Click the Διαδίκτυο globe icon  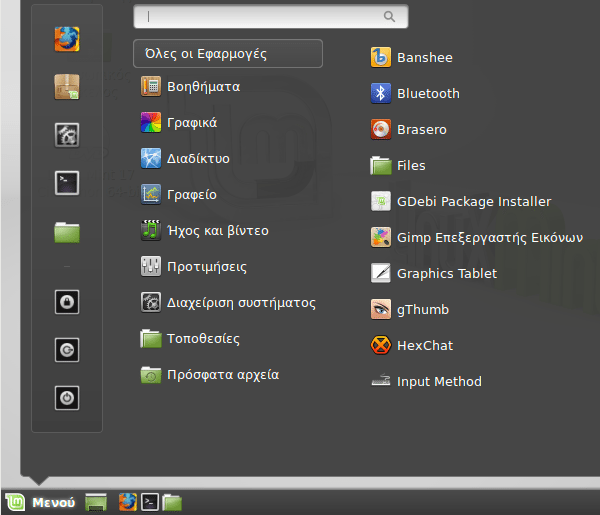tap(151, 158)
